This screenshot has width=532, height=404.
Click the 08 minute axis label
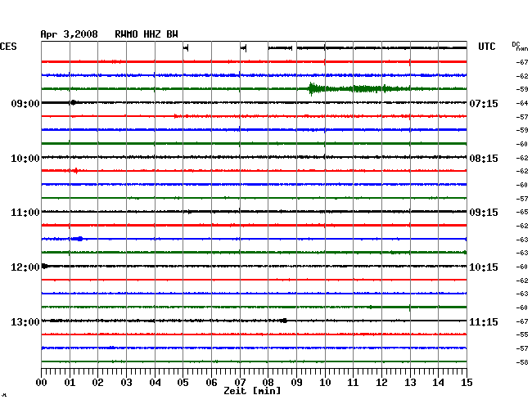[268, 382]
